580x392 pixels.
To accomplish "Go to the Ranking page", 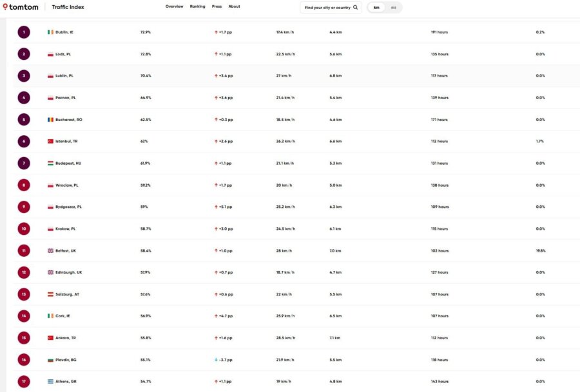I will pos(197,6).
